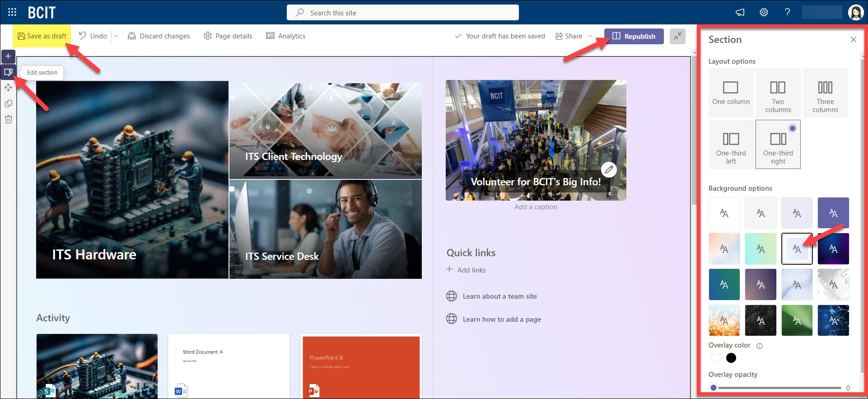Click the Edit section icon
This screenshot has width=868, height=399.
[x=8, y=72]
